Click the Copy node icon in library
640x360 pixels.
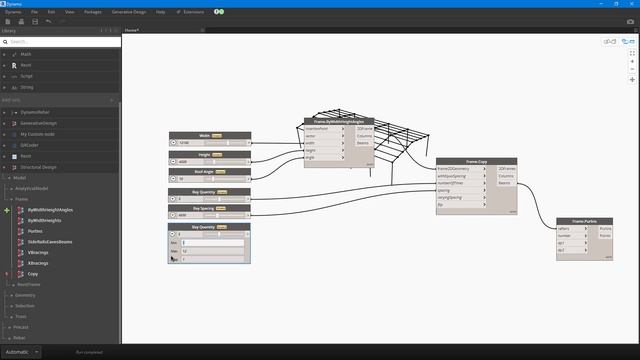tap(20, 274)
